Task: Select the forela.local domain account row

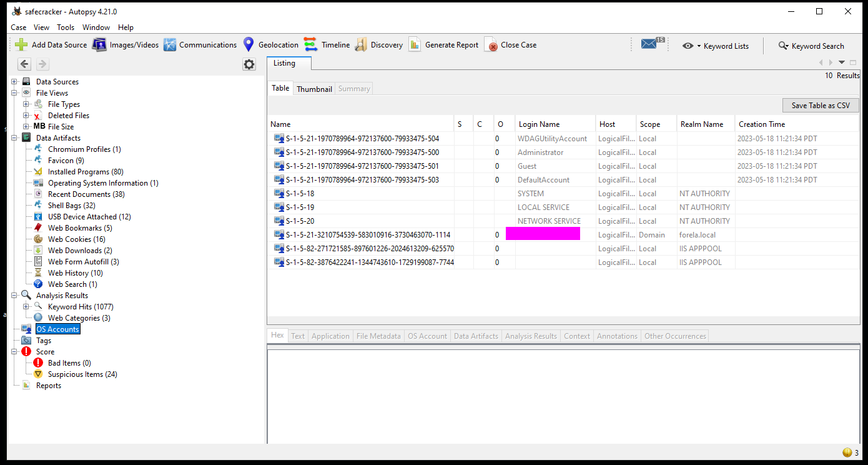Action: tap(564, 235)
